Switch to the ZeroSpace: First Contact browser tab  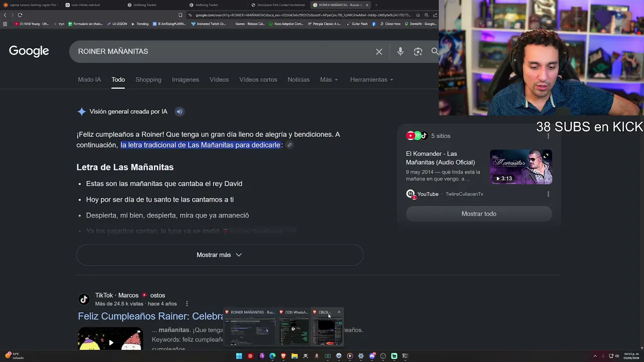click(x=278, y=5)
